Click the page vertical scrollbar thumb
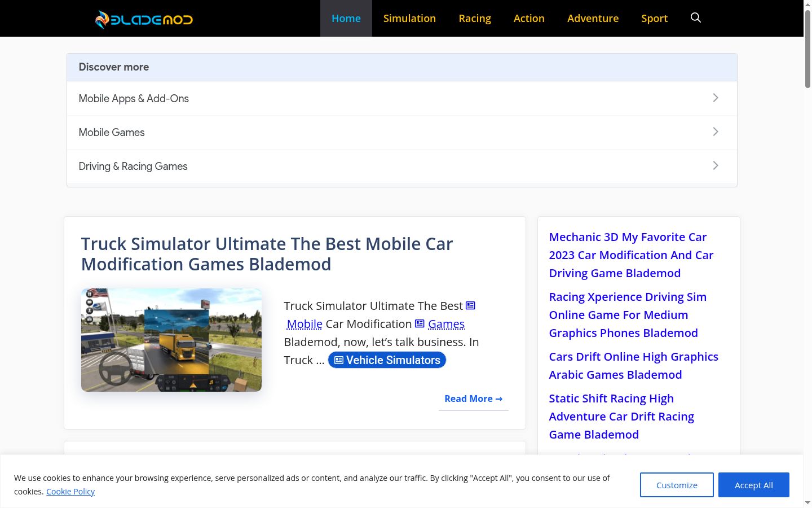The width and height of the screenshot is (812, 508). pos(807,49)
